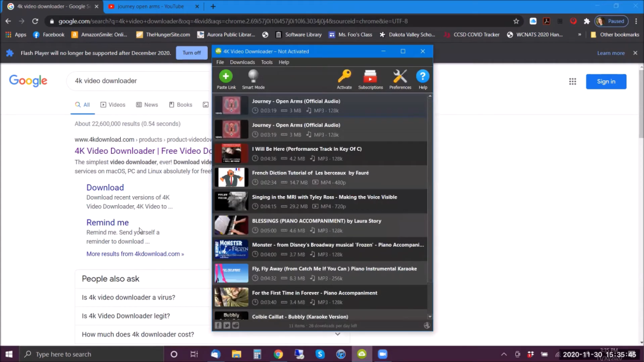Viewport: 644px width, 362px height.
Task: Open Google apps grid icon
Action: coord(573,81)
